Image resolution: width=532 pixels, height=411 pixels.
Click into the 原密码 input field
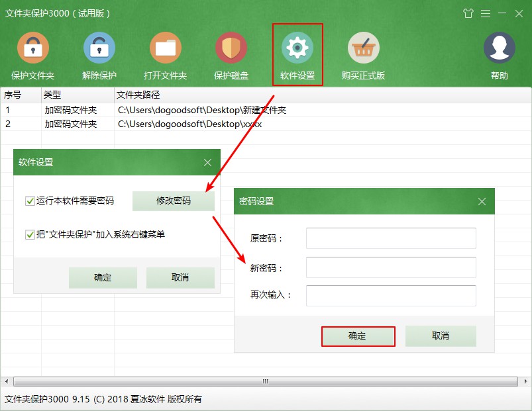tap(390, 238)
